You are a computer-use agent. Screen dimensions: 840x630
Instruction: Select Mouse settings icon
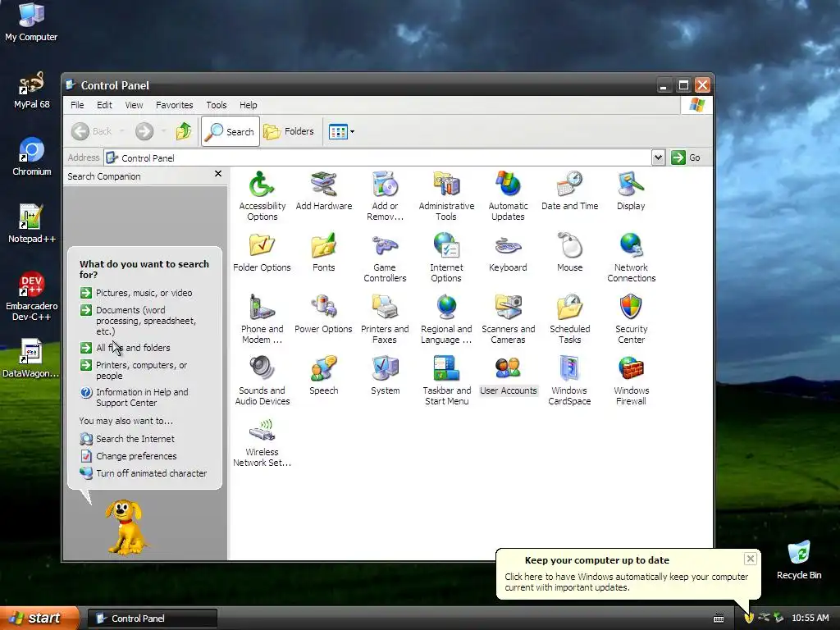(569, 253)
